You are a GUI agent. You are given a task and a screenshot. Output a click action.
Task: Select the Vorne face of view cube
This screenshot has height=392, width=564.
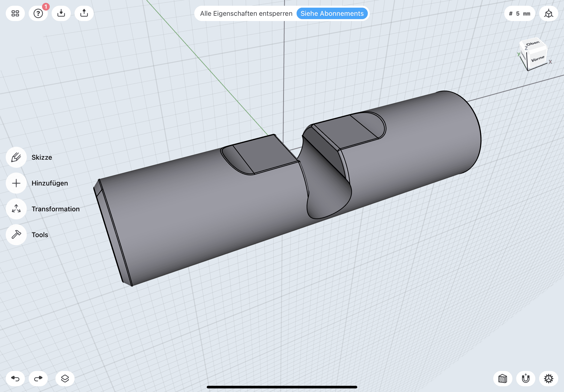(x=537, y=59)
